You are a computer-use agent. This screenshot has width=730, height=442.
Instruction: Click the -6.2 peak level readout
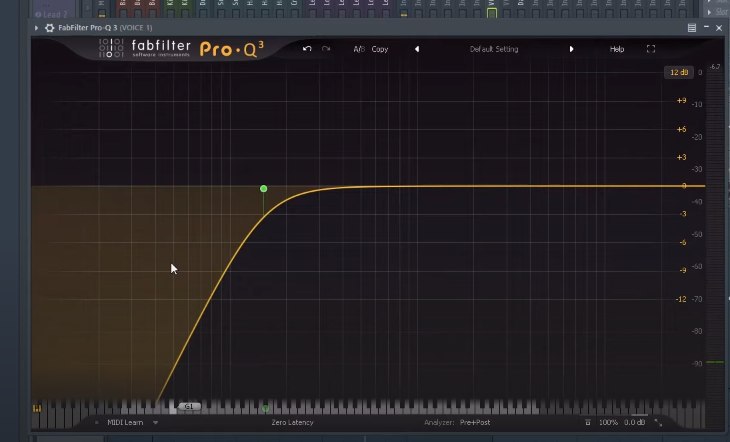(x=715, y=67)
